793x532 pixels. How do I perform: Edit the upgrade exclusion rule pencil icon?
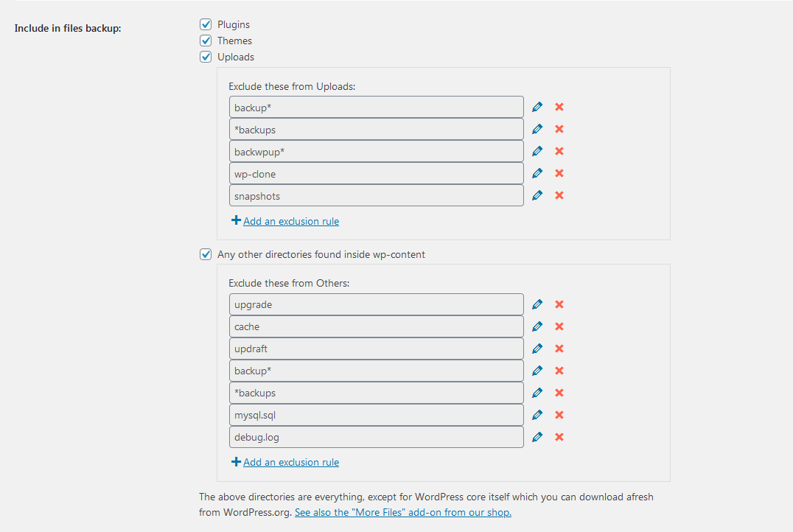click(x=537, y=304)
